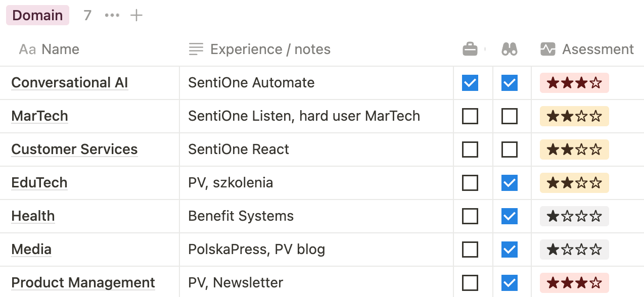Open the Product Management entry
644x297 pixels.
(x=83, y=283)
